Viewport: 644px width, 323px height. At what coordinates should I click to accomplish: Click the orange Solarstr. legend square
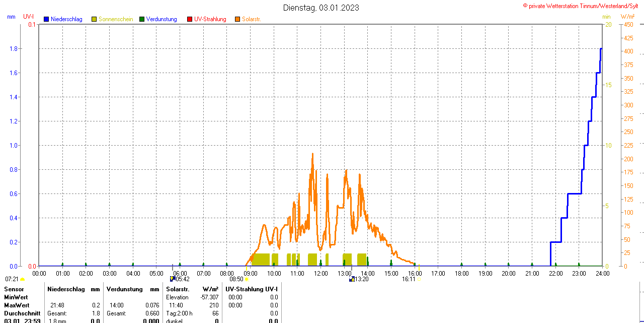coord(237,19)
